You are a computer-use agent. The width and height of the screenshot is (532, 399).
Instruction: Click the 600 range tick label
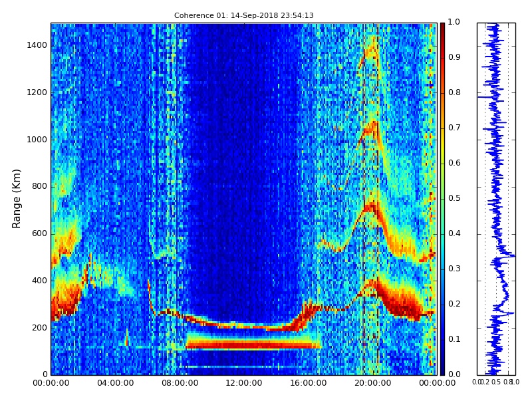pyautogui.click(x=40, y=233)
